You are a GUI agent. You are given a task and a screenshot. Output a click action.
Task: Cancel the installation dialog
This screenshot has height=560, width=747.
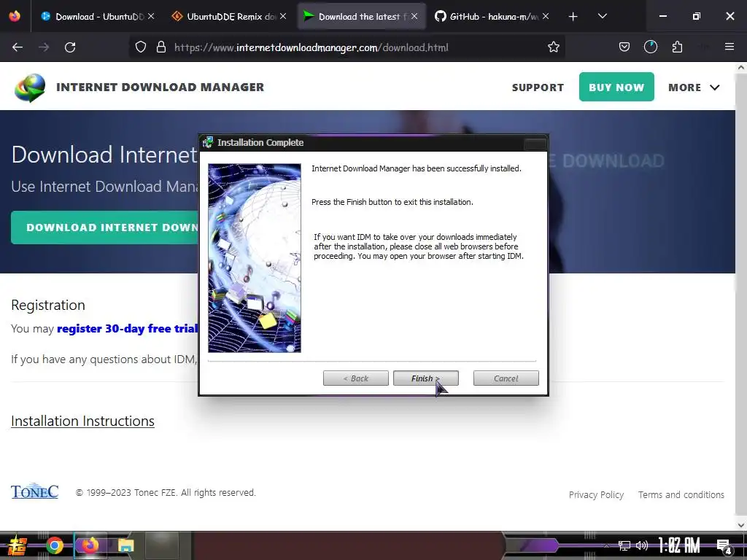(506, 378)
